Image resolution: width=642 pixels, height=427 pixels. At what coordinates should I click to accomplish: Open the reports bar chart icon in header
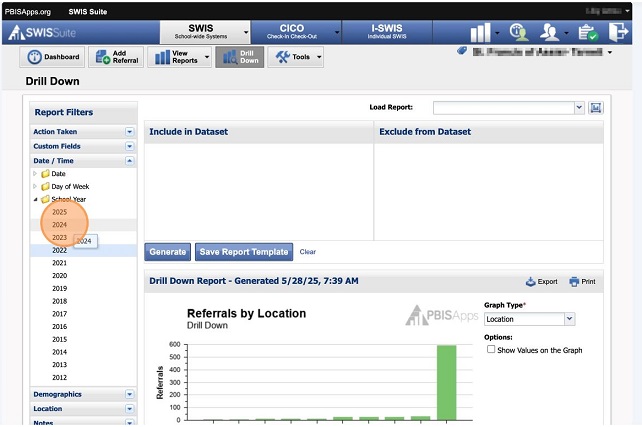point(480,32)
